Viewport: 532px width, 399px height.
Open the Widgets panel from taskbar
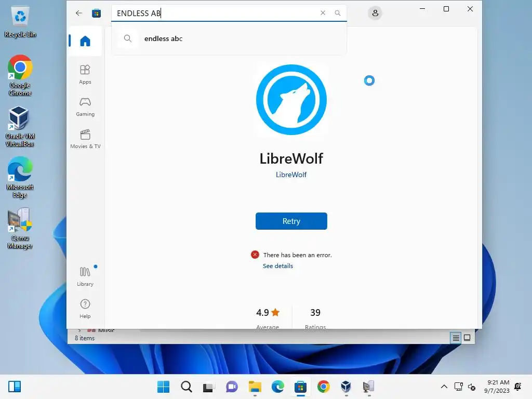click(14, 387)
